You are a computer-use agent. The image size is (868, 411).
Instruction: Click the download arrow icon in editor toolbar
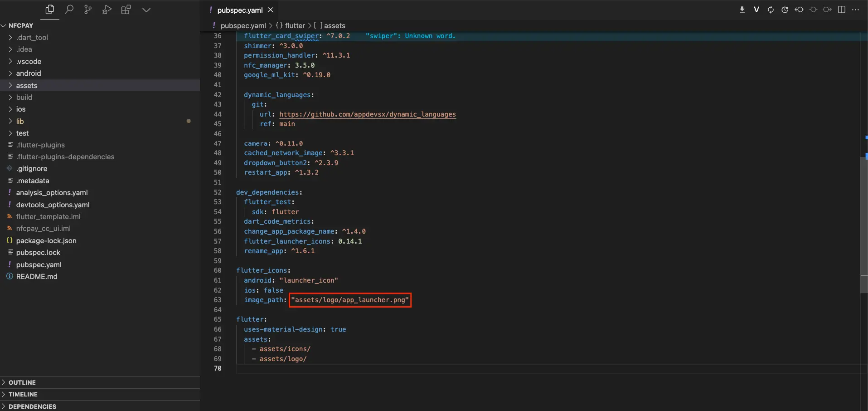pos(742,10)
